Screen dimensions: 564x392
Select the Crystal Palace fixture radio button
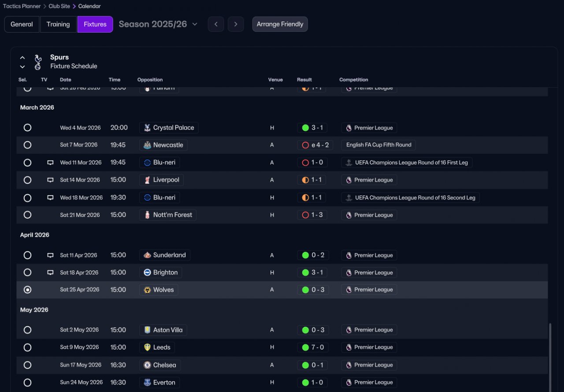point(27,128)
